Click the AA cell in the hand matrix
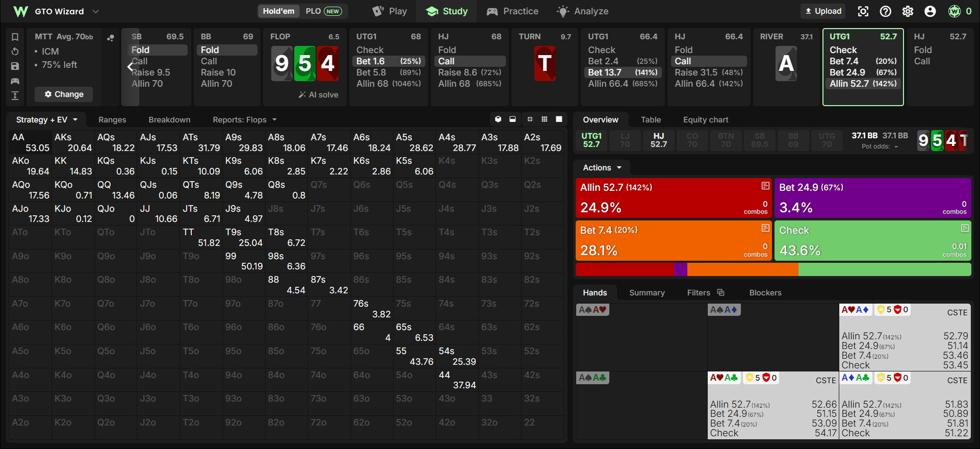This screenshot has width=980, height=449. pos(31,142)
